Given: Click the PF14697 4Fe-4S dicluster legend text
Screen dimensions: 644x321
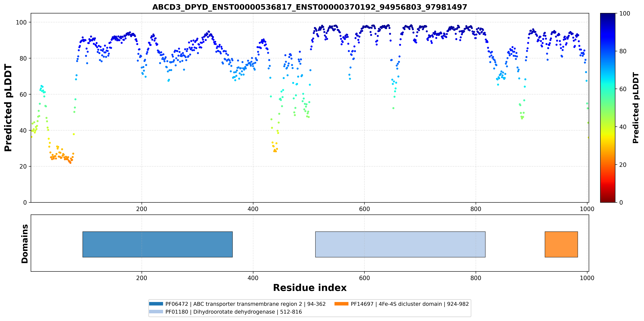Looking at the screenshot, I should 410,304.
